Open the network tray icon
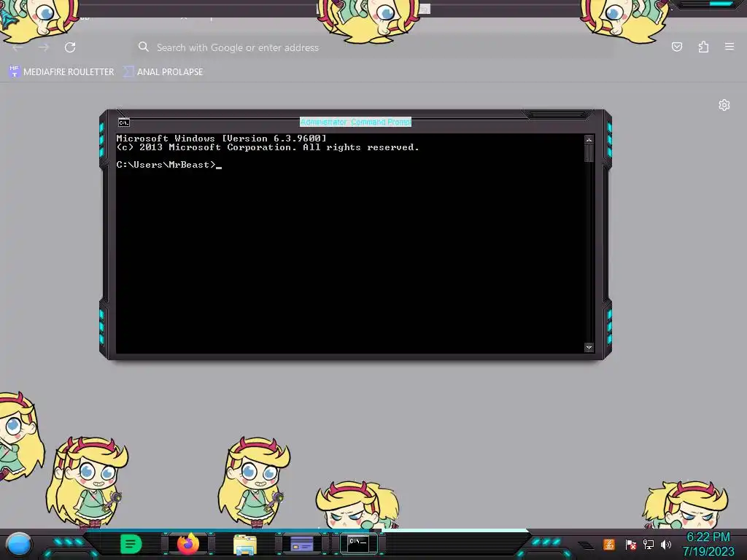The width and height of the screenshot is (747, 560). coord(649,544)
